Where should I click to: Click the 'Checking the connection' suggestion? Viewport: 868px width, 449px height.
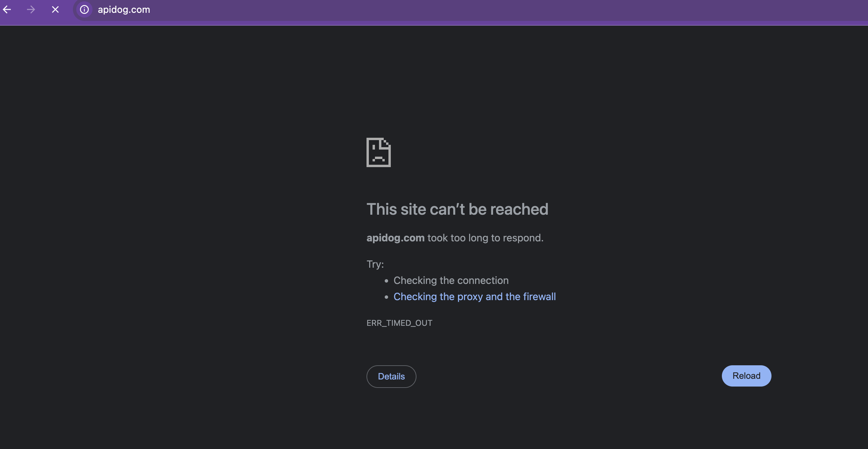(x=451, y=280)
